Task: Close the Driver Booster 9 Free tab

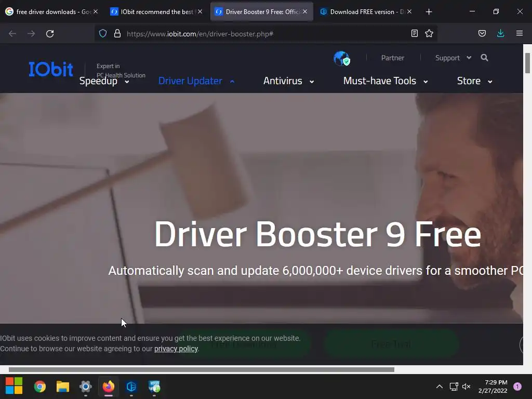Action: [305, 11]
